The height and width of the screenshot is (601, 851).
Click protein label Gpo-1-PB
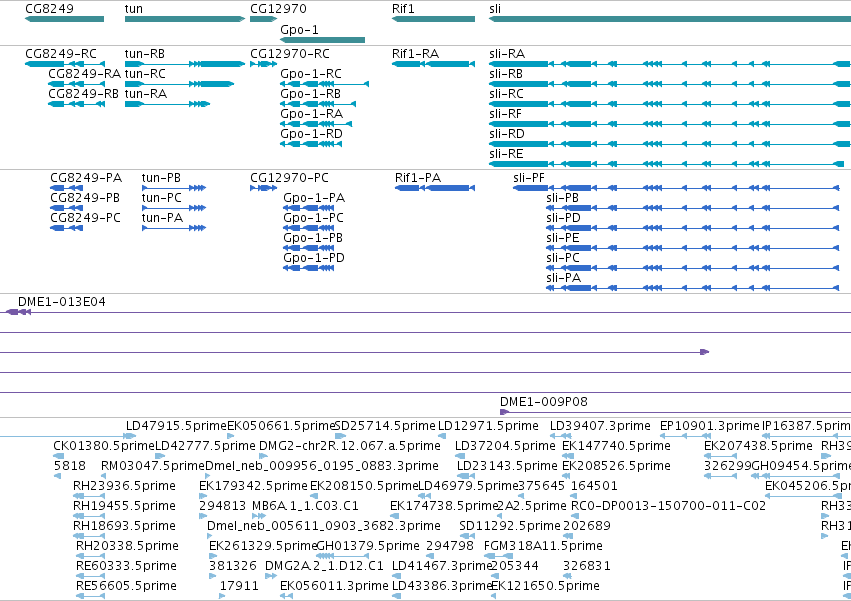313,238
